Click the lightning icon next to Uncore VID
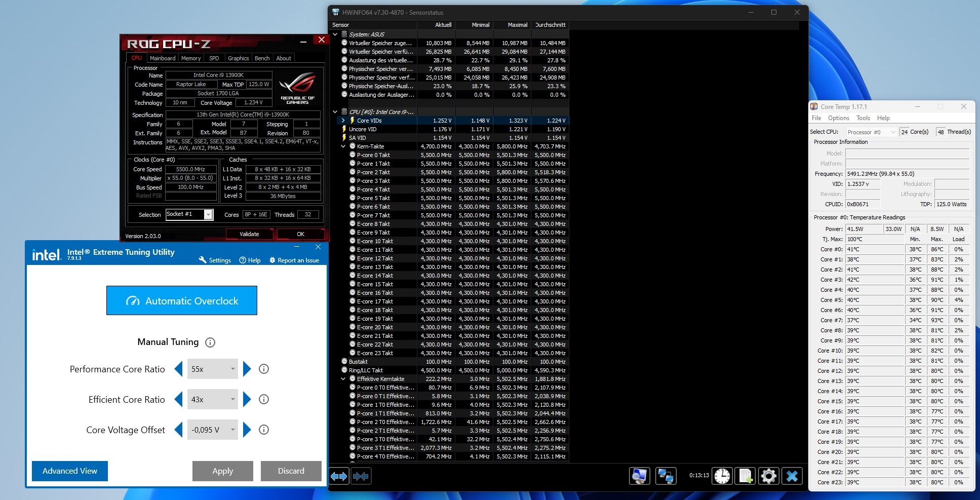980x500 pixels. pos(344,129)
